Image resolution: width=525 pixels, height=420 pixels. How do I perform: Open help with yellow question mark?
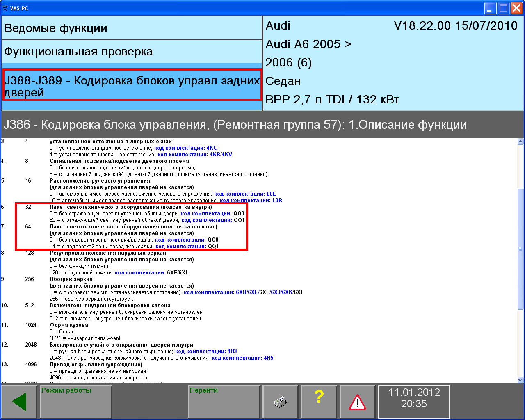coord(319,402)
